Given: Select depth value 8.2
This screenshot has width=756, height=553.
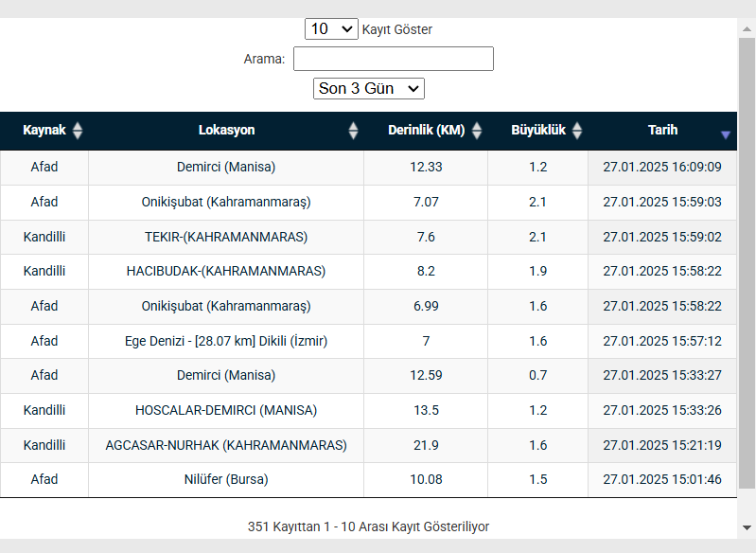Looking at the screenshot, I should (426, 272).
